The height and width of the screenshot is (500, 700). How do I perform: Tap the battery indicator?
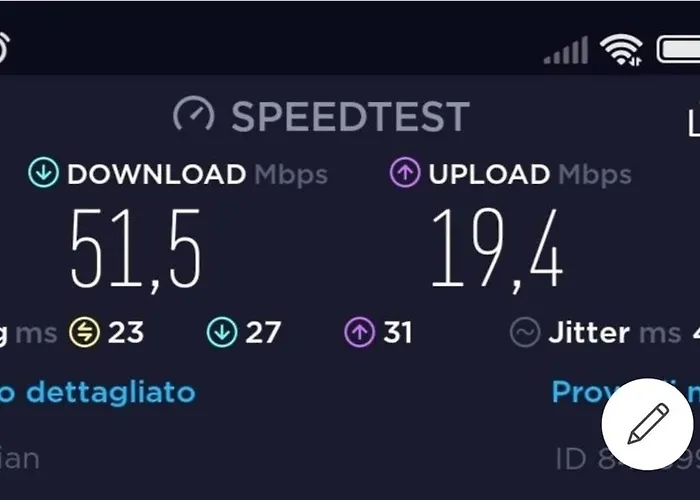tap(678, 50)
